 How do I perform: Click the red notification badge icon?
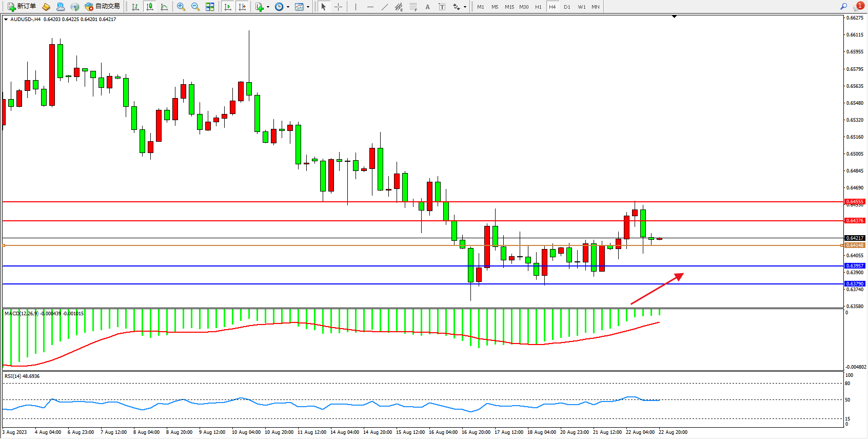(x=860, y=6)
